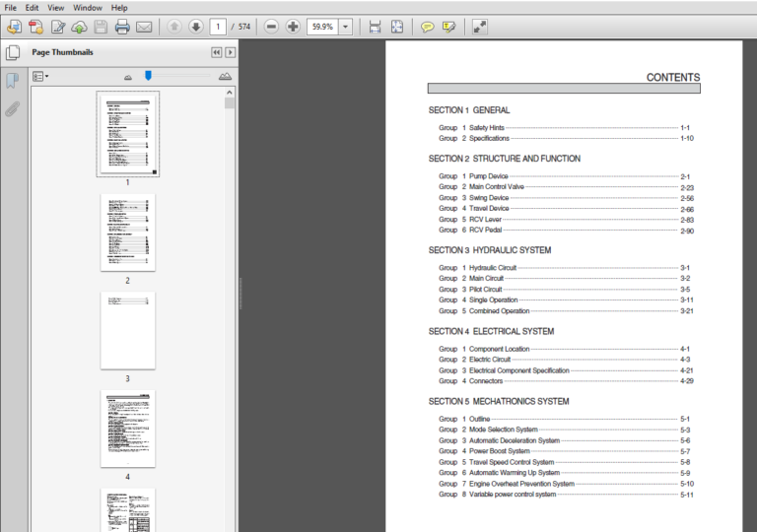Click the Connectors contents entry
Screen dimensions: 757x532
566,381
